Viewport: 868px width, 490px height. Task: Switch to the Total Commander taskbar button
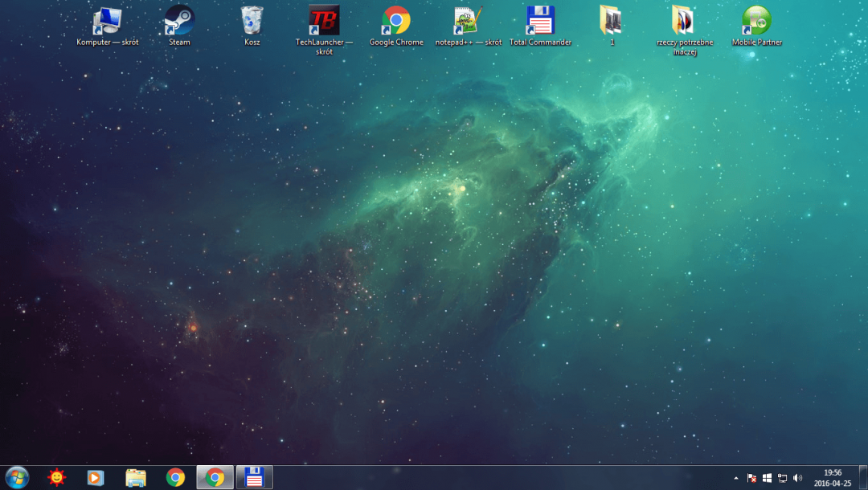pos(255,477)
